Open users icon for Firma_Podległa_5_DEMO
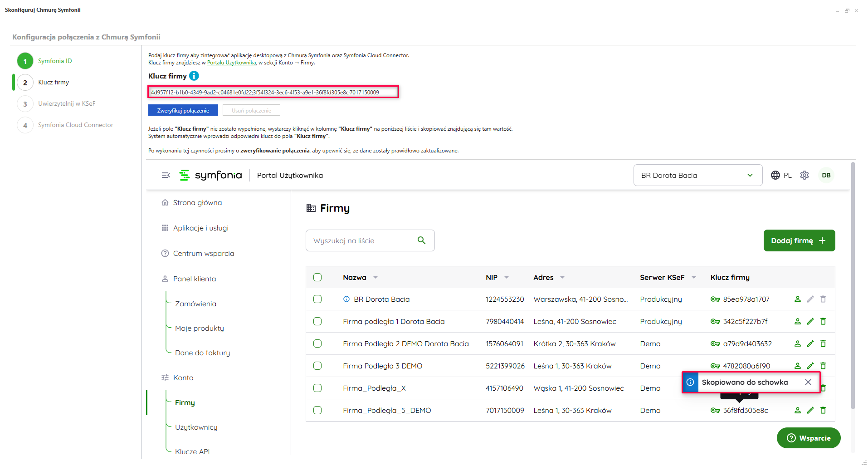This screenshot has height=466, width=868. coord(797,411)
